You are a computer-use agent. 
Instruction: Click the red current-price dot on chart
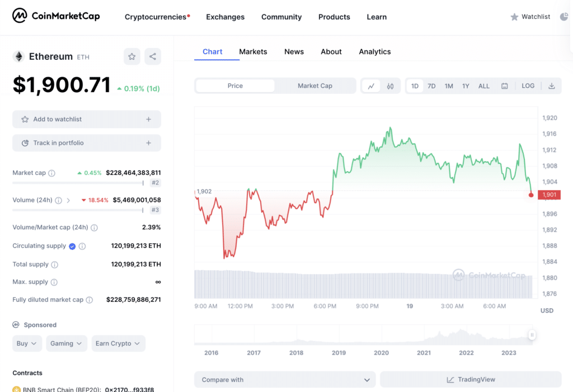[531, 195]
